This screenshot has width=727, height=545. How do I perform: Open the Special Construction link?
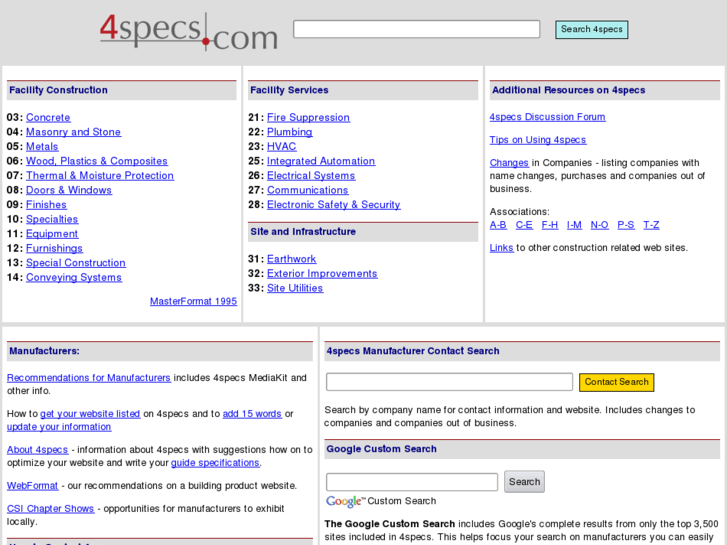(76, 263)
